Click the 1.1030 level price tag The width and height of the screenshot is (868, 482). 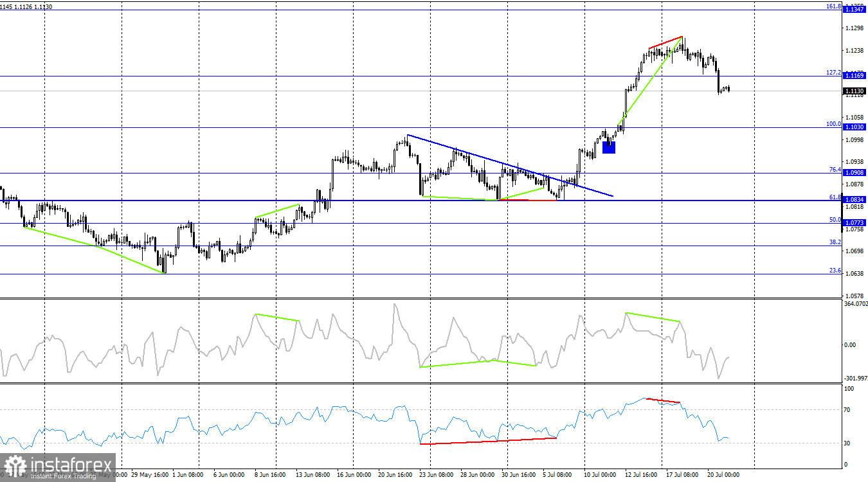click(x=854, y=127)
